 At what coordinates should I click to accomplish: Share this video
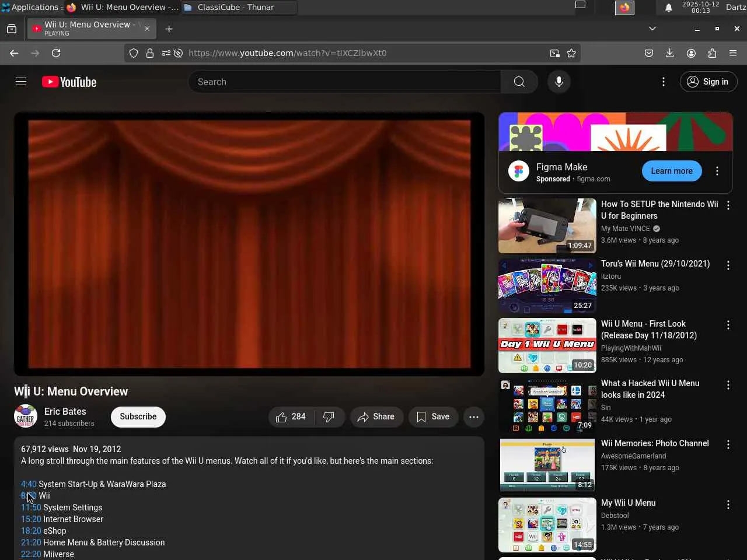tap(376, 416)
